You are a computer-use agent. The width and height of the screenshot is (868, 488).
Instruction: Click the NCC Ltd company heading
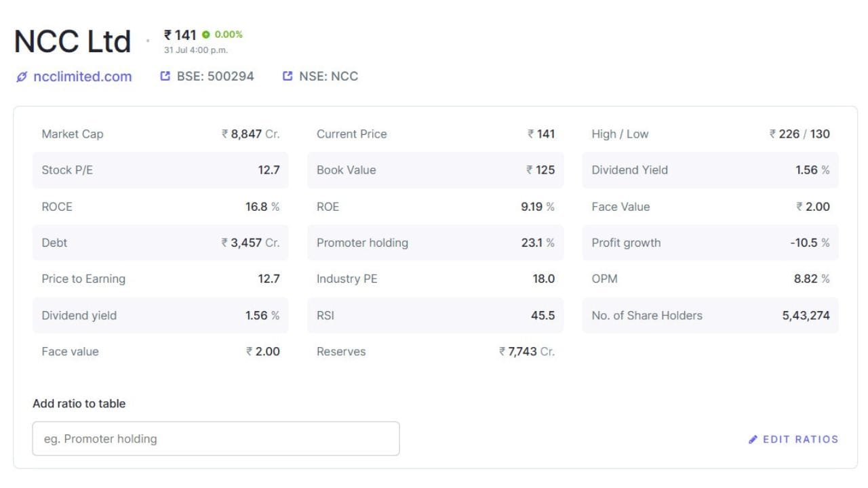[73, 41]
